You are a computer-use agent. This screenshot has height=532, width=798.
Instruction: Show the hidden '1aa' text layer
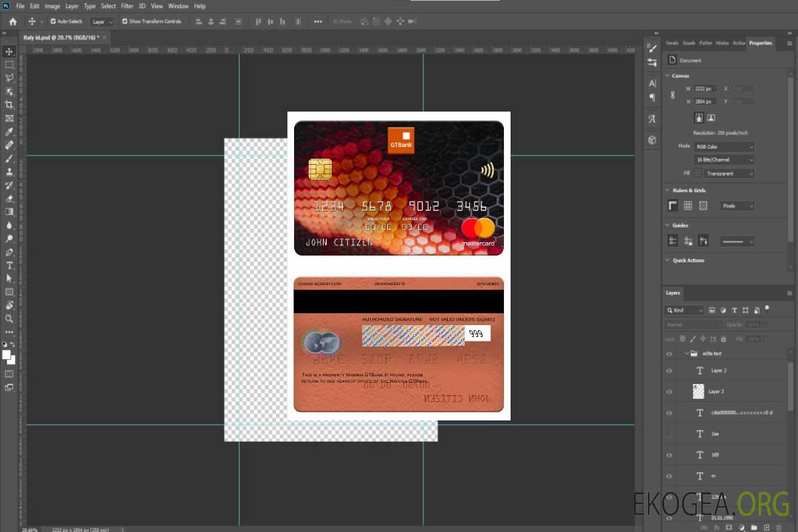pyautogui.click(x=669, y=434)
